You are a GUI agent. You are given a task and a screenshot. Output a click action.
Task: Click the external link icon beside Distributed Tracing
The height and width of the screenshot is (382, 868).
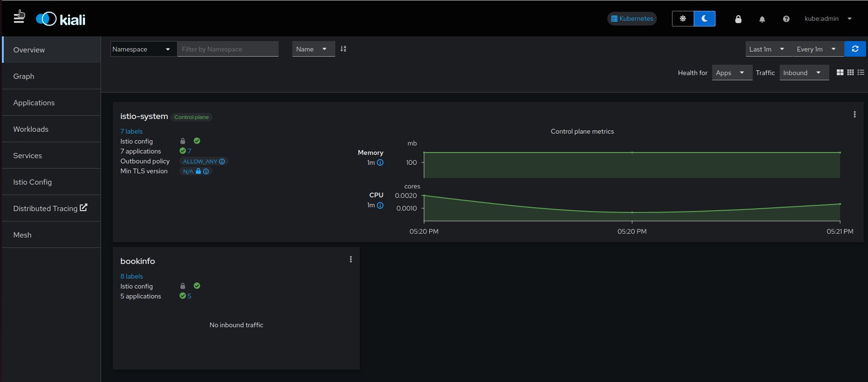tap(84, 207)
